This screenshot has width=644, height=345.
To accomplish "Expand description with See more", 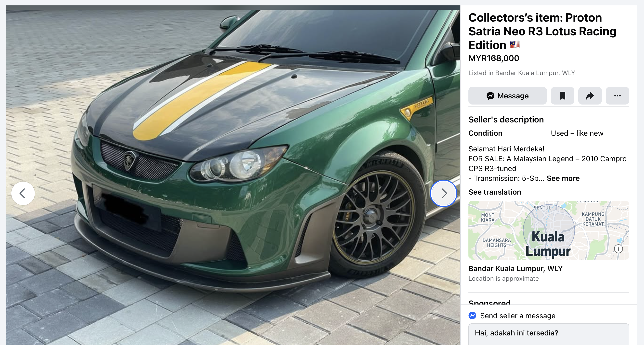I will [563, 178].
